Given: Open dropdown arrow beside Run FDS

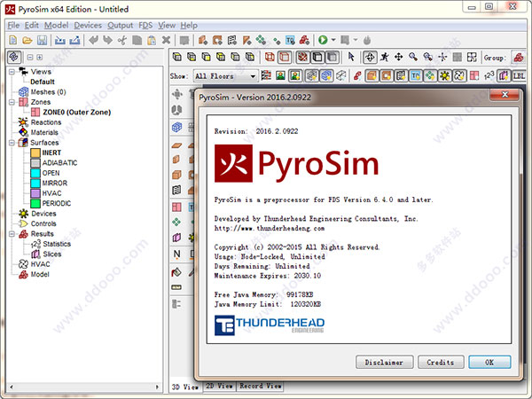Looking at the screenshot, I should pos(333,40).
